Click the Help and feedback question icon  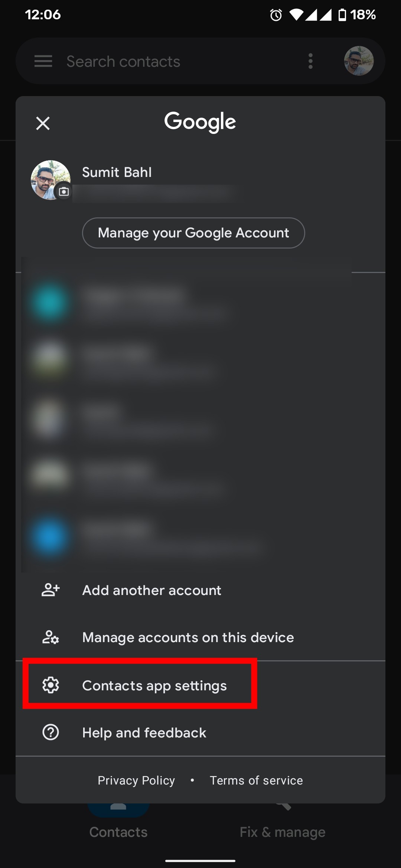50,733
